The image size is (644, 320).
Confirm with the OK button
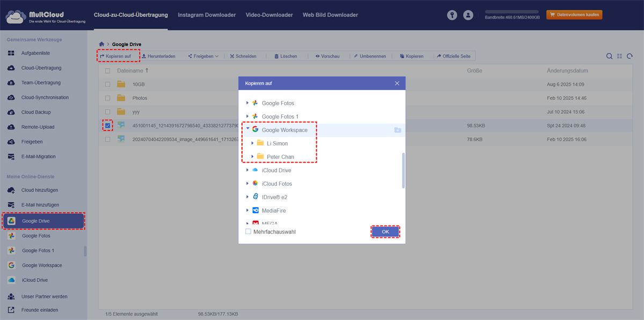click(x=385, y=232)
